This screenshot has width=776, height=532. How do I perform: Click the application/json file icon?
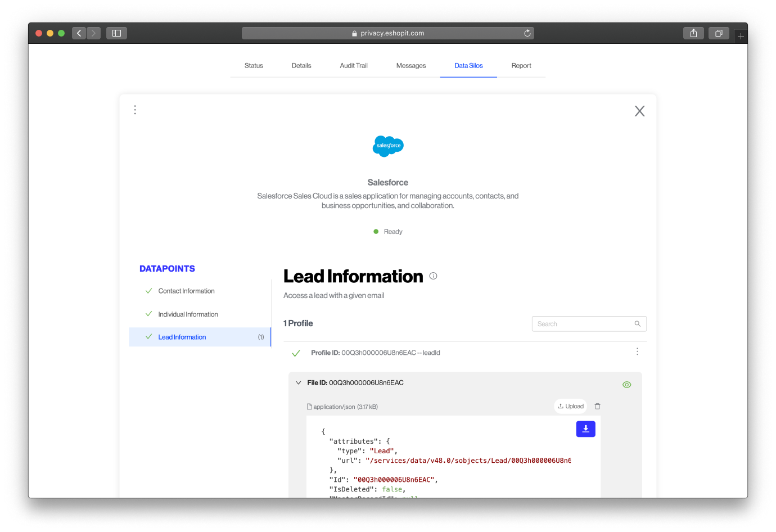(309, 407)
